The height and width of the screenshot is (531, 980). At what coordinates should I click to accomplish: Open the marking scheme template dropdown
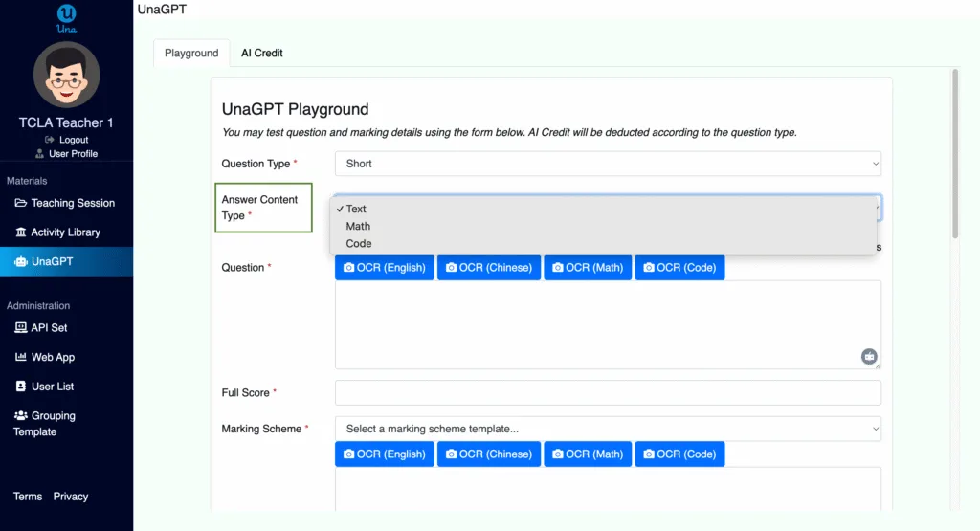coord(608,430)
